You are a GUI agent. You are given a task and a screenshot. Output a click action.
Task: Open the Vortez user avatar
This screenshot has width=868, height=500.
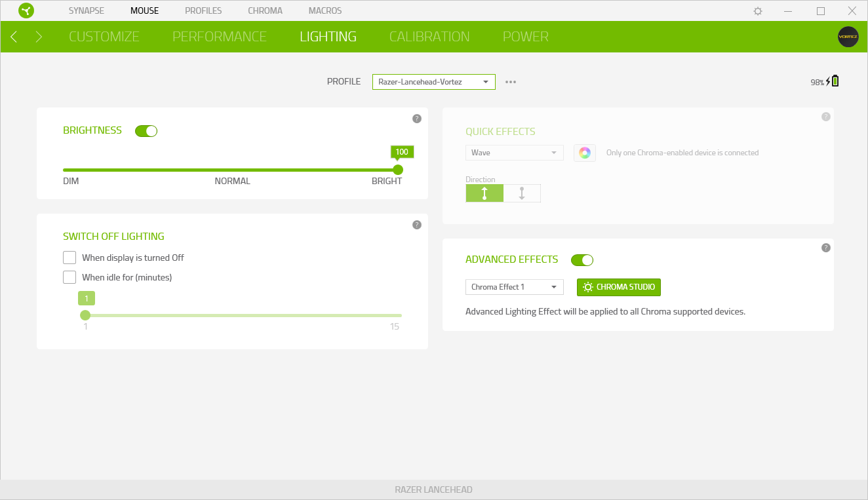tap(848, 37)
